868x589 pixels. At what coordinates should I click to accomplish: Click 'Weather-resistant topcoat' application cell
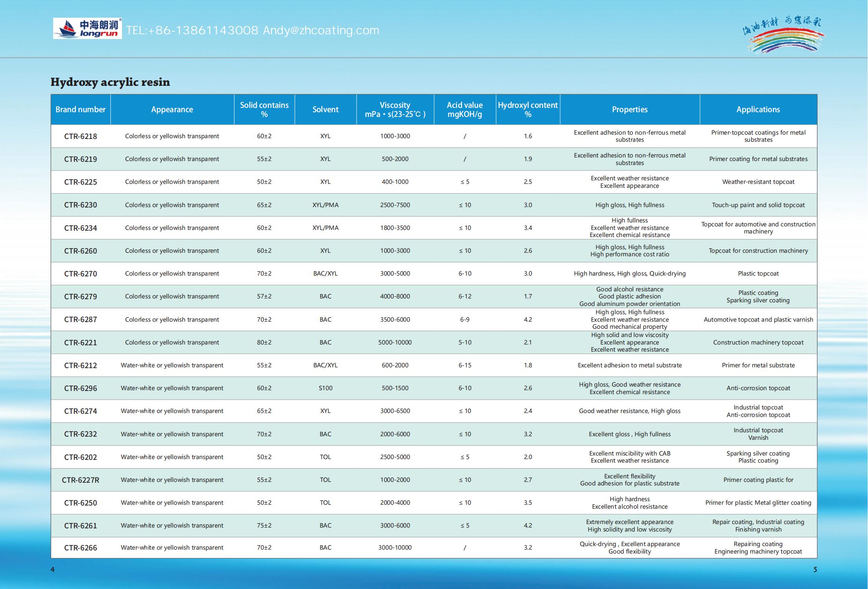tap(758, 182)
